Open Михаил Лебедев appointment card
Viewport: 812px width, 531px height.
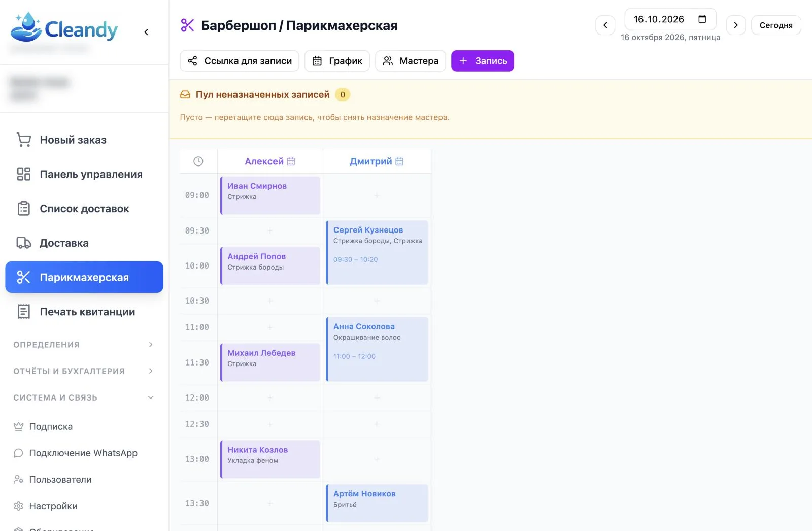tap(270, 362)
